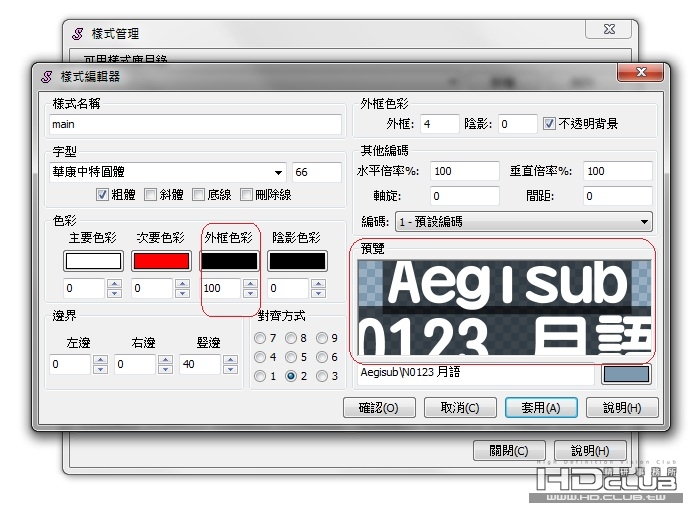Enable the 底線 underline checkbox
Screen dimensions: 688x508
pos(198,194)
